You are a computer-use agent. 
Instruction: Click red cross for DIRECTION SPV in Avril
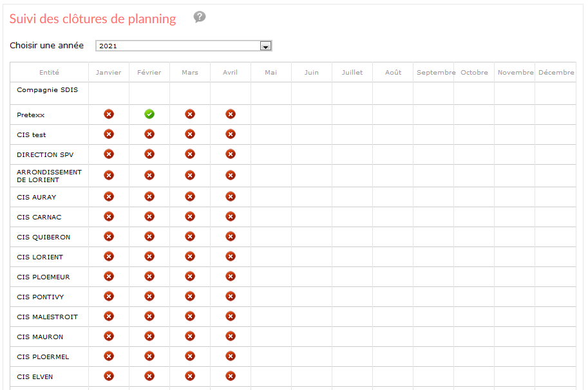(x=231, y=154)
